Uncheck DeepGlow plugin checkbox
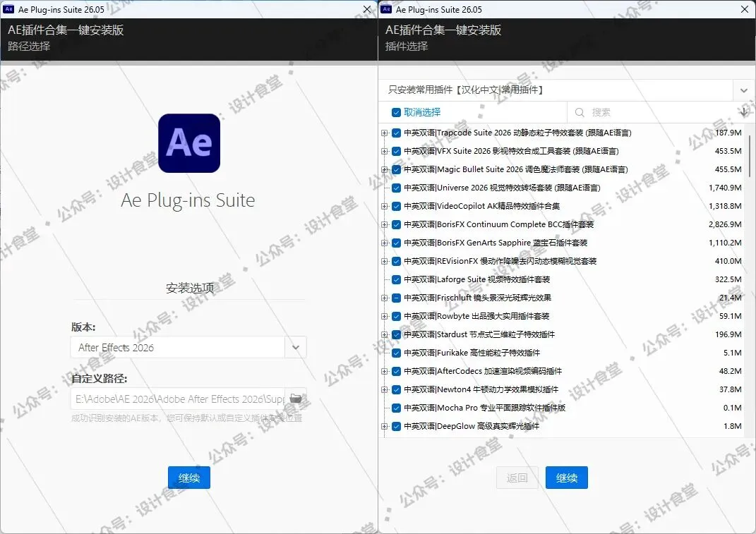 (396, 426)
